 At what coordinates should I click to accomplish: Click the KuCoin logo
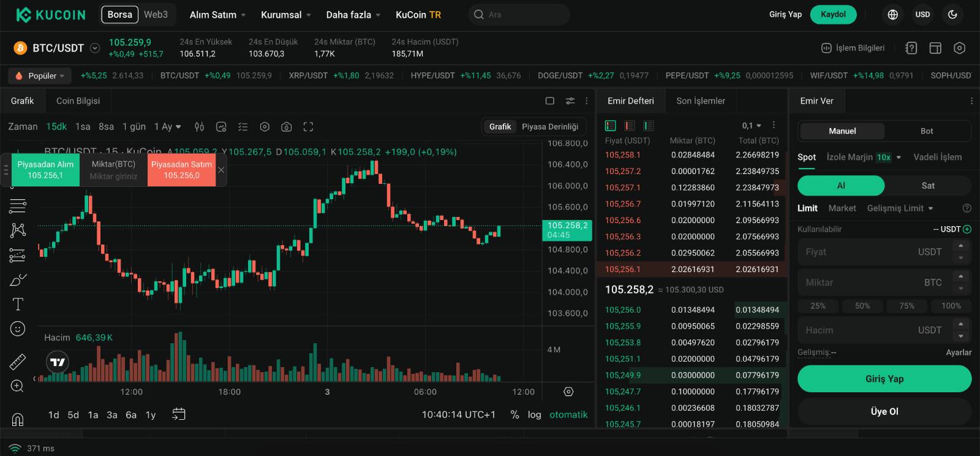(50, 15)
